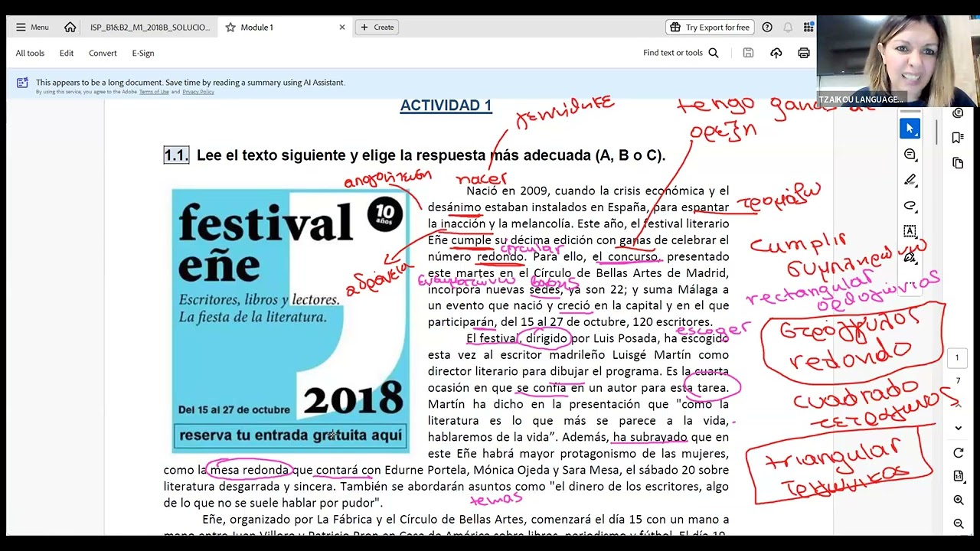The image size is (980, 551).
Task: Click Try Export for free
Action: (710, 28)
